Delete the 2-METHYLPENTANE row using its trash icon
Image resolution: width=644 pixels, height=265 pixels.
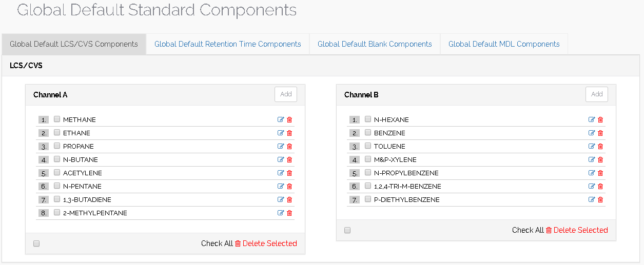(289, 213)
